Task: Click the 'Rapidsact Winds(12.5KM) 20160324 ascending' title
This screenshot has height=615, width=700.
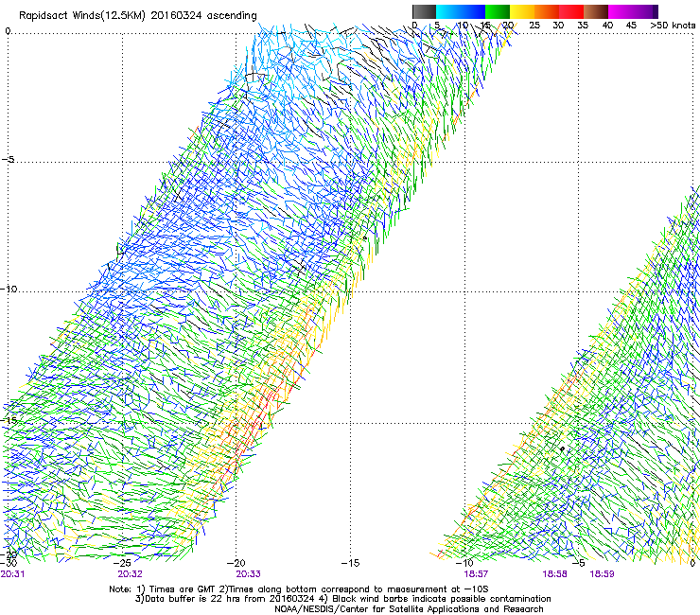Action: (x=138, y=16)
